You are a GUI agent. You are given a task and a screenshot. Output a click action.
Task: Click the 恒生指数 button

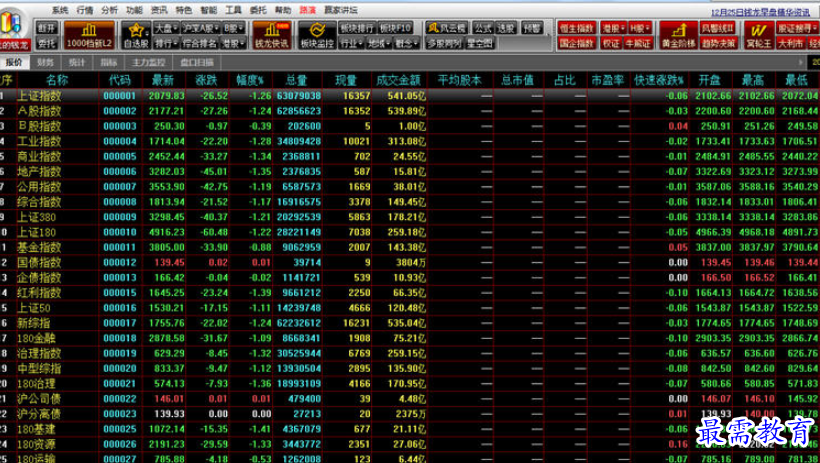tap(577, 28)
